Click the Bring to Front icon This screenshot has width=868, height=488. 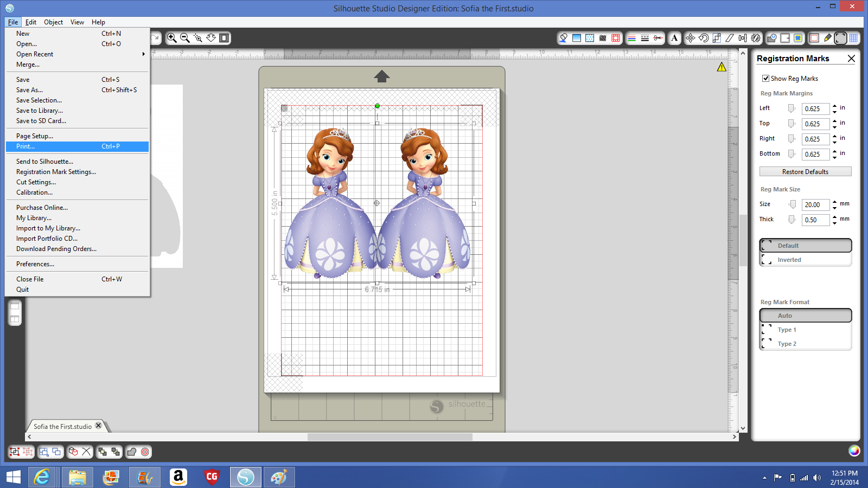point(103,452)
